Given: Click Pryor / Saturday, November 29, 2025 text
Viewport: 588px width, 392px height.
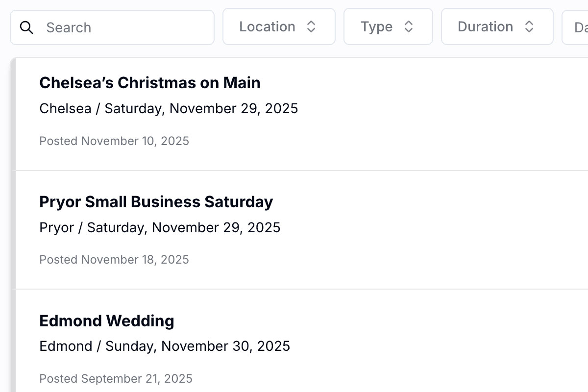Looking at the screenshot, I should 160,227.
